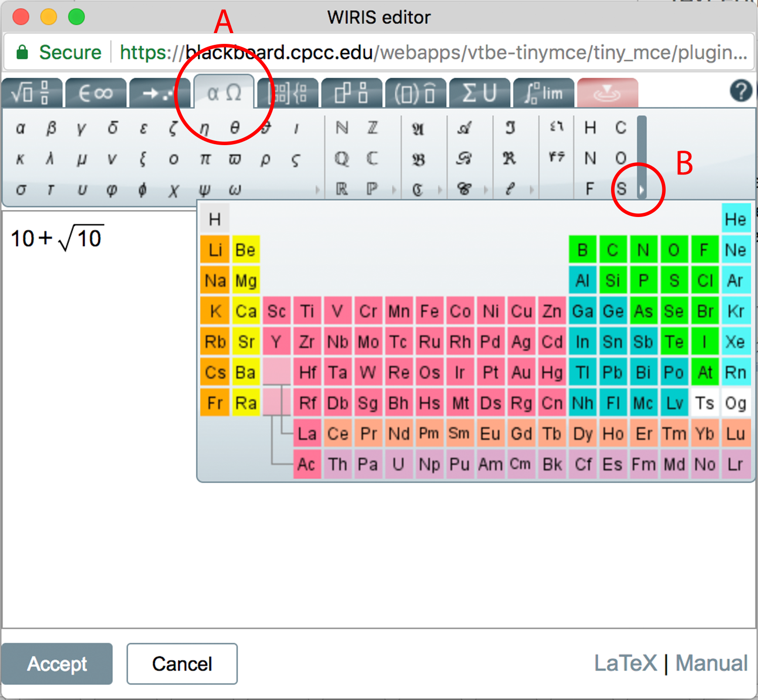The image size is (758, 700).
Task: Select Lithium in the periodic table
Action: point(215,250)
